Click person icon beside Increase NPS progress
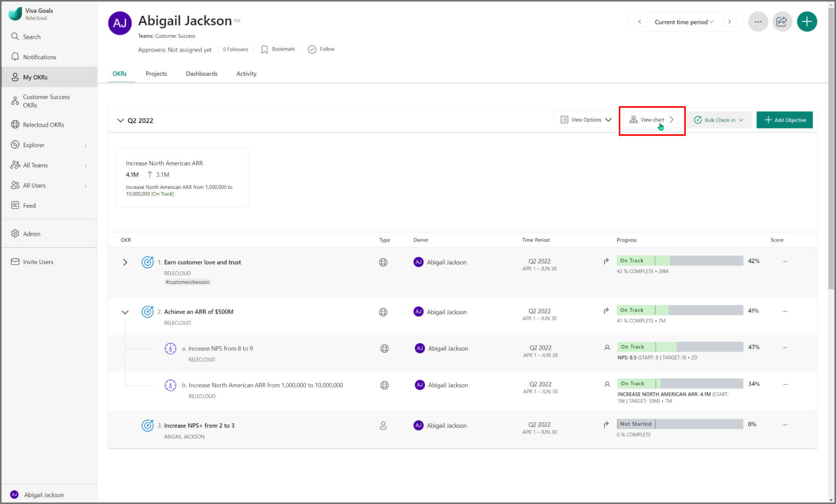The width and height of the screenshot is (836, 504). 607,347
